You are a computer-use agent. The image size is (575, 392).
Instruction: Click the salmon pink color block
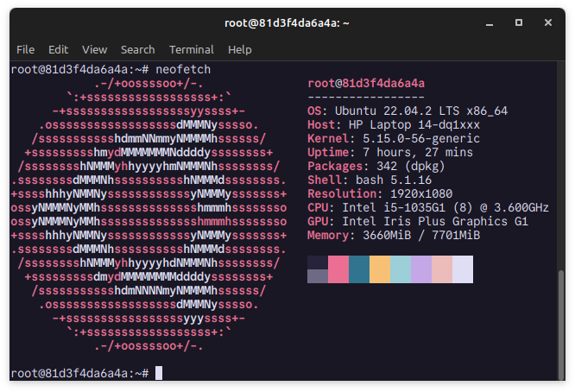[442, 269]
